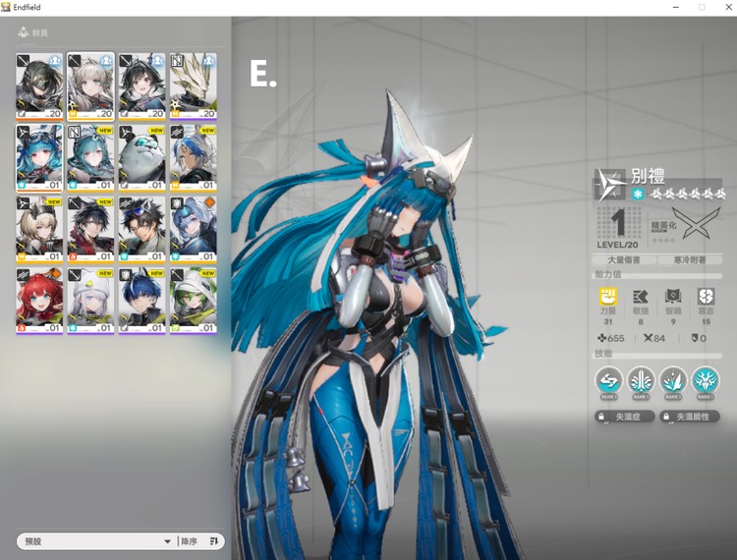Click the 寒冷附著 tag label

[x=690, y=259]
